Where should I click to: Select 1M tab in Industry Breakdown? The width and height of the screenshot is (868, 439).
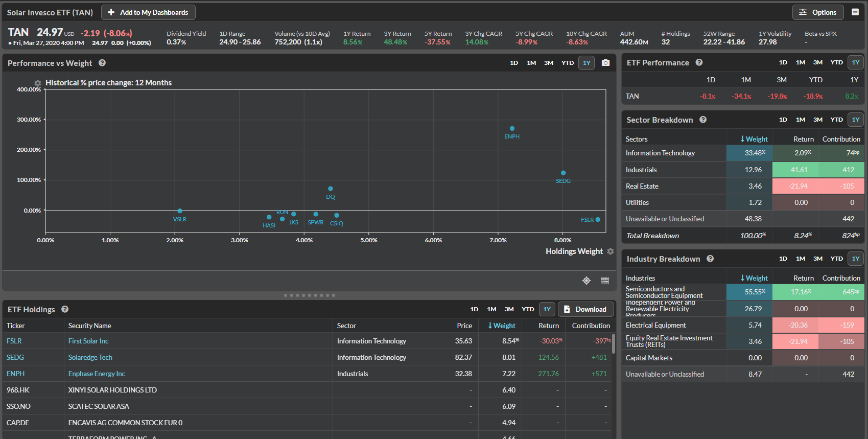801,259
